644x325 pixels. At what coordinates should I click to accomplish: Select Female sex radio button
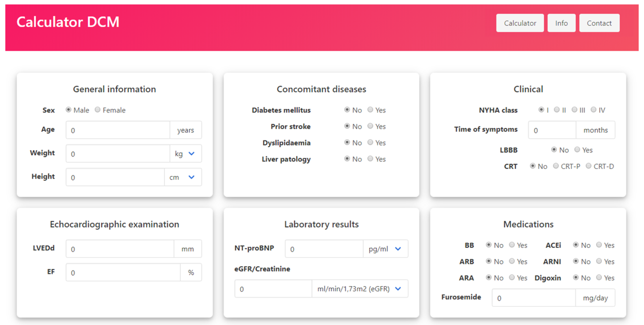pos(97,110)
